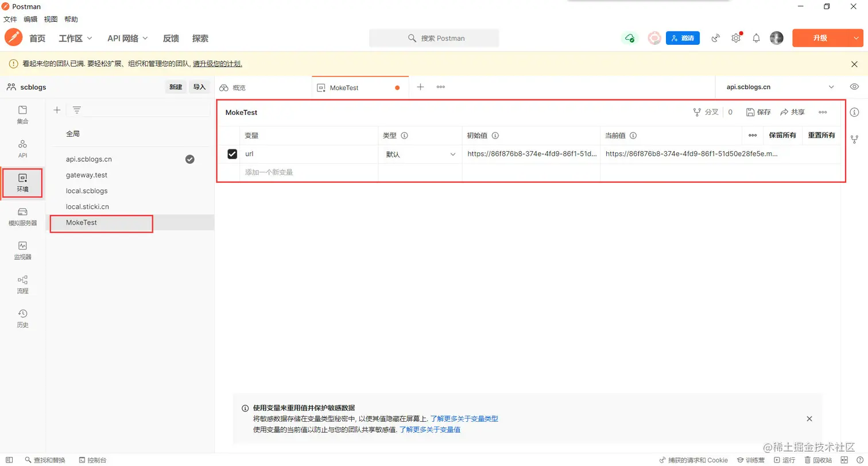Click the plus icon to open new tab
This screenshot has width=868, height=466.
tap(420, 87)
